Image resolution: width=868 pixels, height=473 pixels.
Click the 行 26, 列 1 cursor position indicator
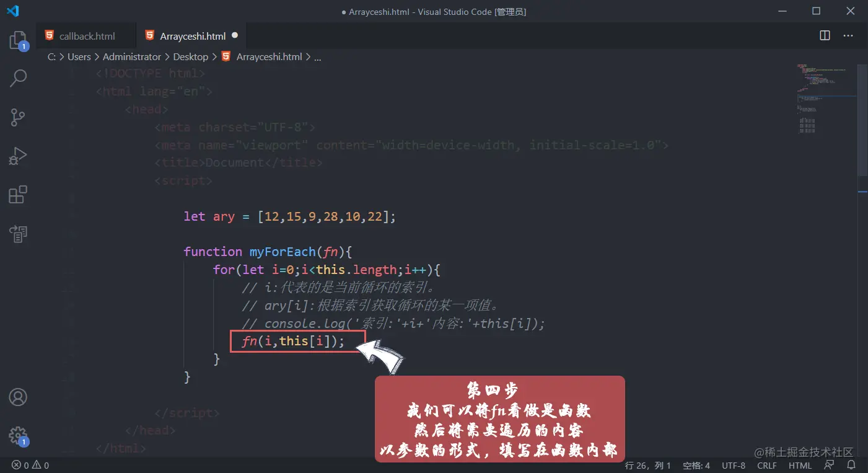tap(648, 465)
